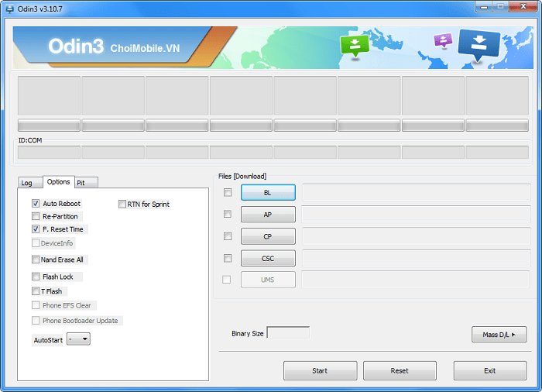Uncheck F. Reset Time

(36, 229)
